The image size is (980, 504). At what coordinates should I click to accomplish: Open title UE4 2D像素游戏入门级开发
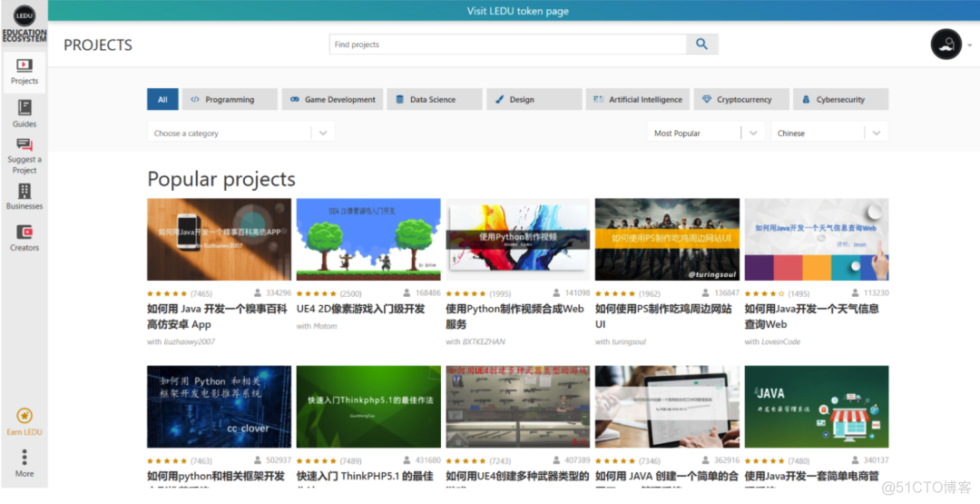[360, 309]
